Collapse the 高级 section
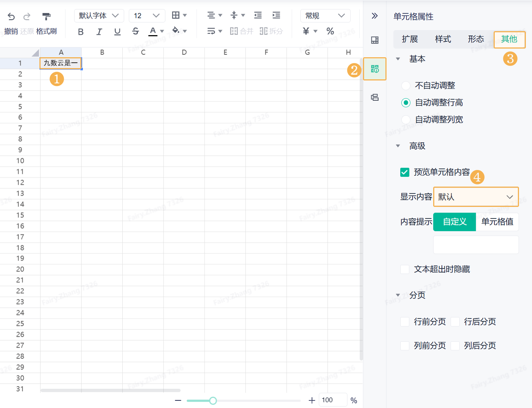The width and height of the screenshot is (532, 408). click(398, 146)
